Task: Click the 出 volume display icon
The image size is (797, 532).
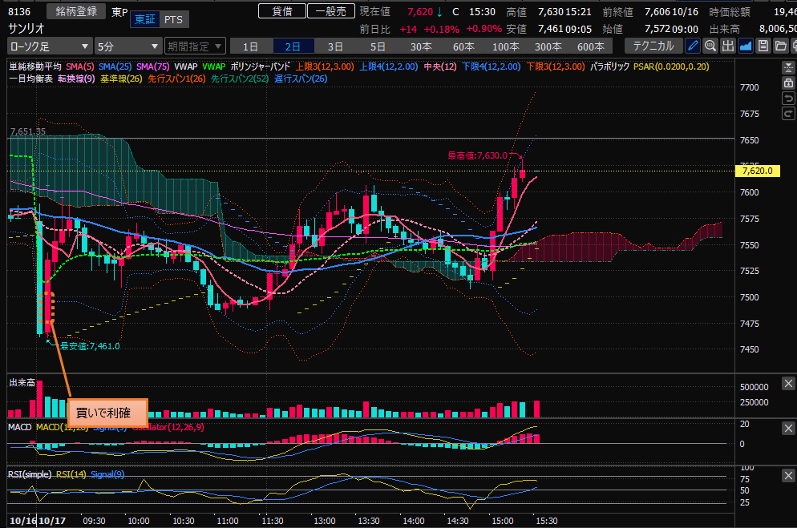Action: [728, 46]
